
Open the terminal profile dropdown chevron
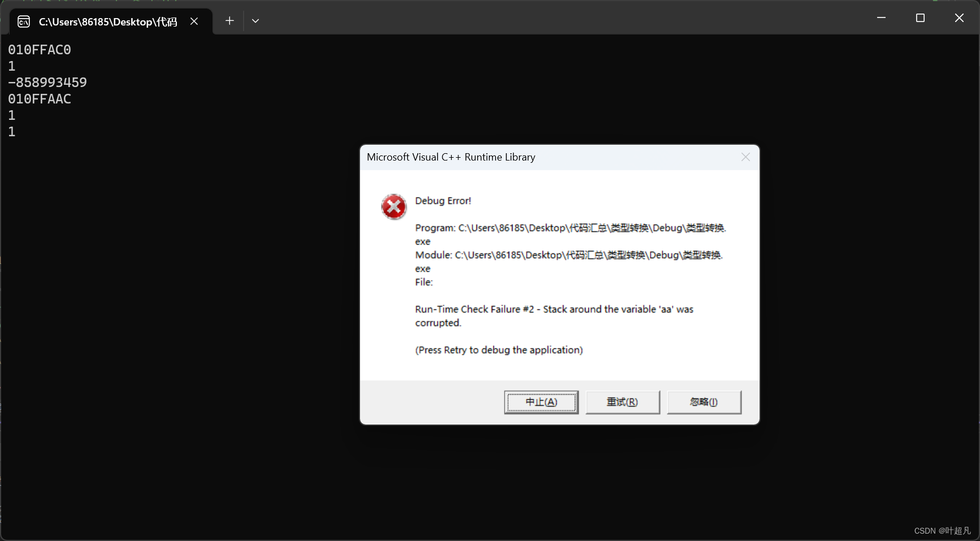[255, 21]
